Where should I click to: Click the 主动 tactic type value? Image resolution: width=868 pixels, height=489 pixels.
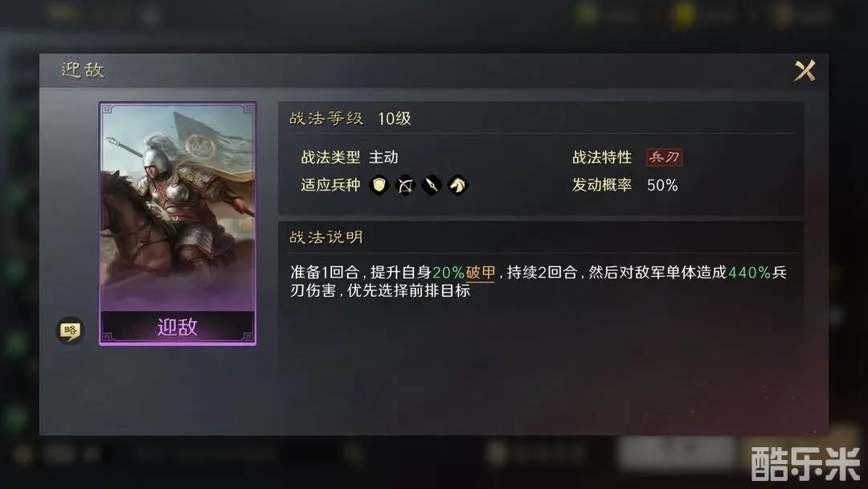click(383, 158)
